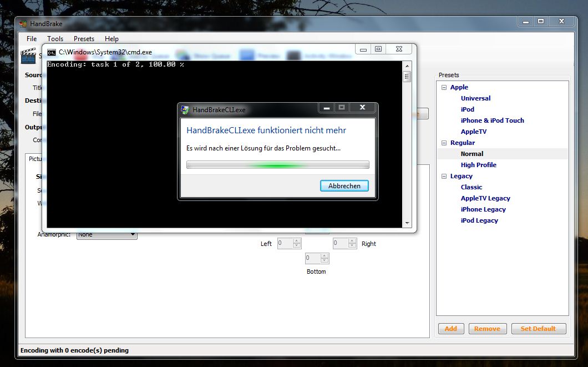This screenshot has height=367, width=588.
Task: Open the Presets menu
Action: tap(84, 39)
